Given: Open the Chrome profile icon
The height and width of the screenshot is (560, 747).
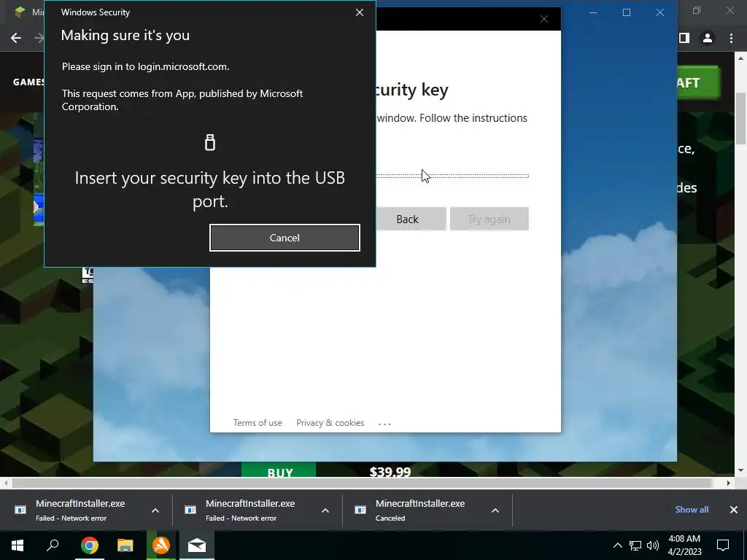Looking at the screenshot, I should (x=708, y=38).
